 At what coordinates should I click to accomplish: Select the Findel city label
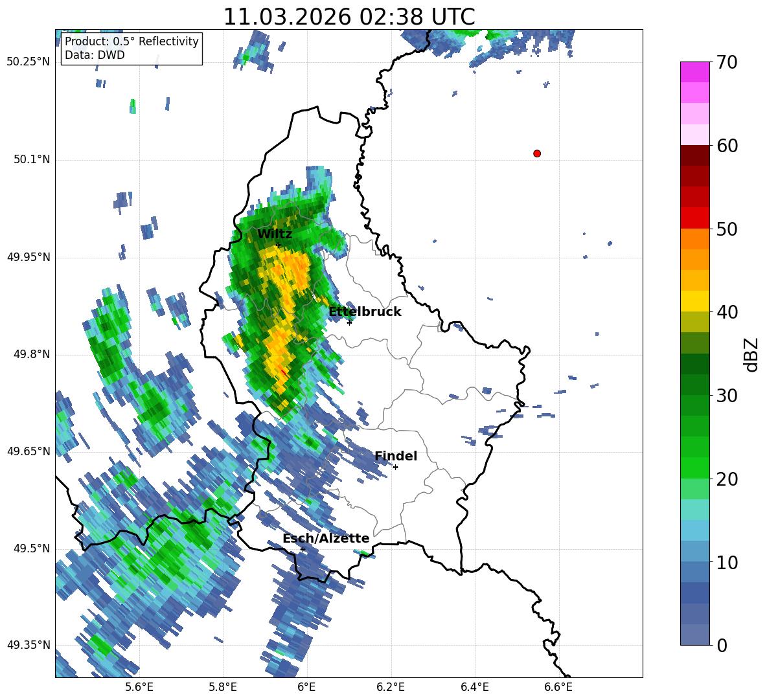pyautogui.click(x=396, y=456)
